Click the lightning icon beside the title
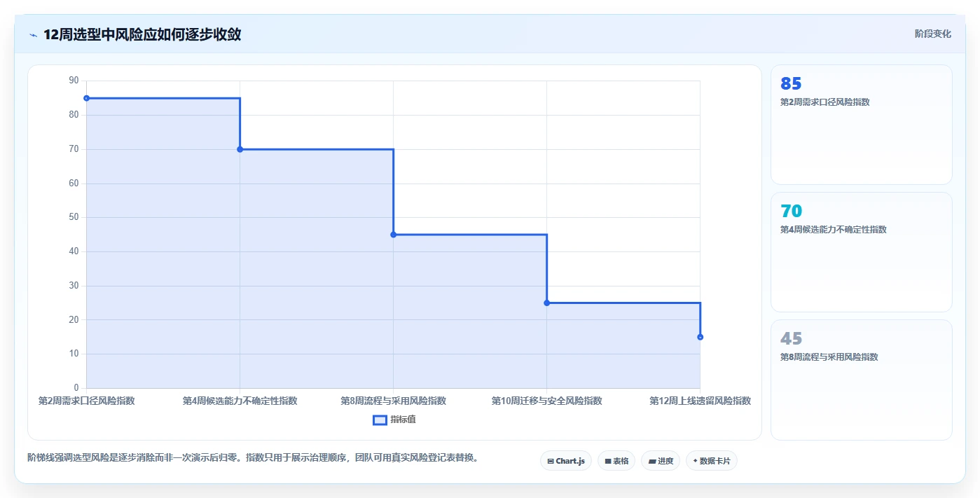Image resolution: width=980 pixels, height=498 pixels. pos(33,35)
